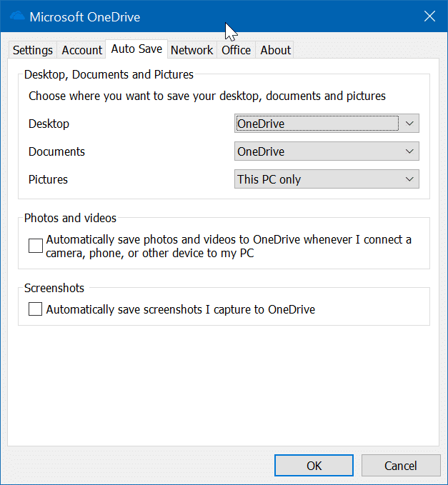The image size is (448, 485).
Task: Click the OneDrive cloud icon in title bar
Action: click(x=17, y=16)
